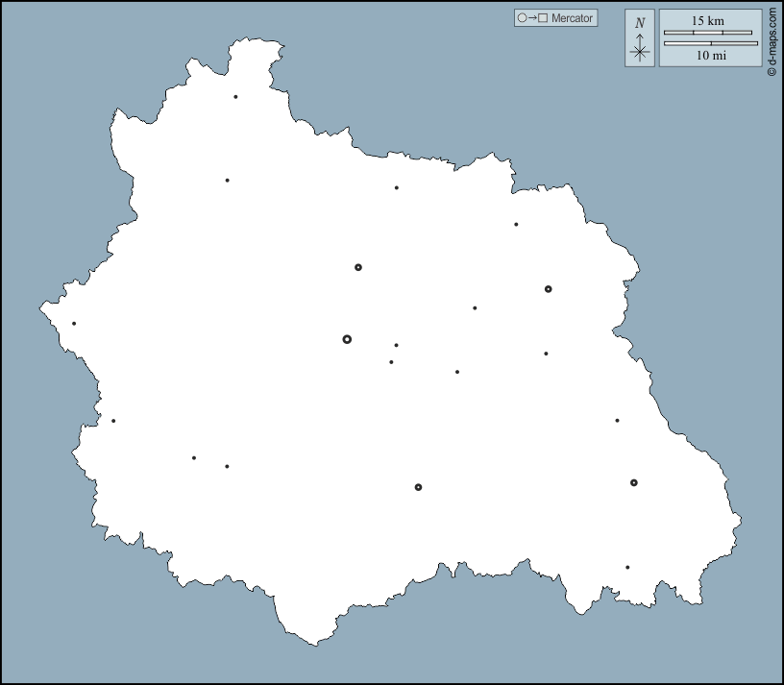Select the largest ring marker at map center
Viewport: 784px width, 685px height.
347,339
